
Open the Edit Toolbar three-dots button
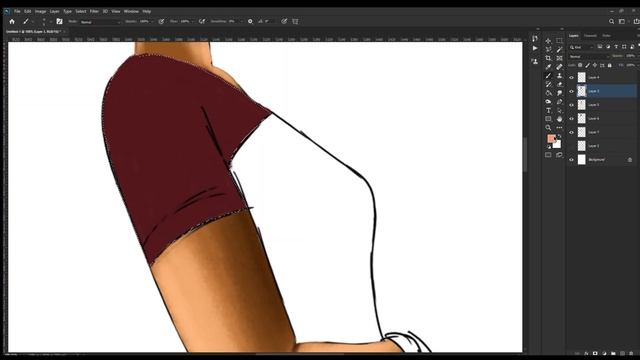[559, 127]
